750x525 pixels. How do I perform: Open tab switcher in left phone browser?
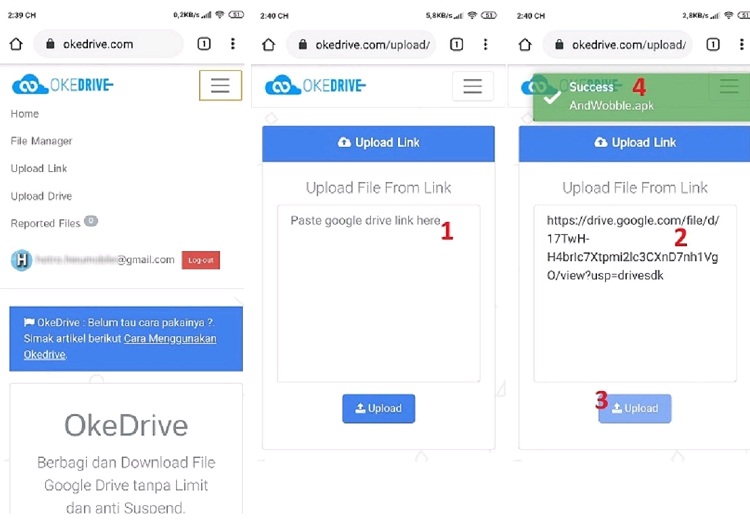click(204, 44)
